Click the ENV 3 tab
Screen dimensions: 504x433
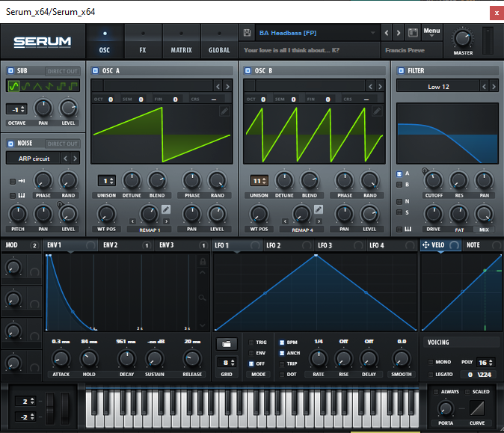pos(183,245)
